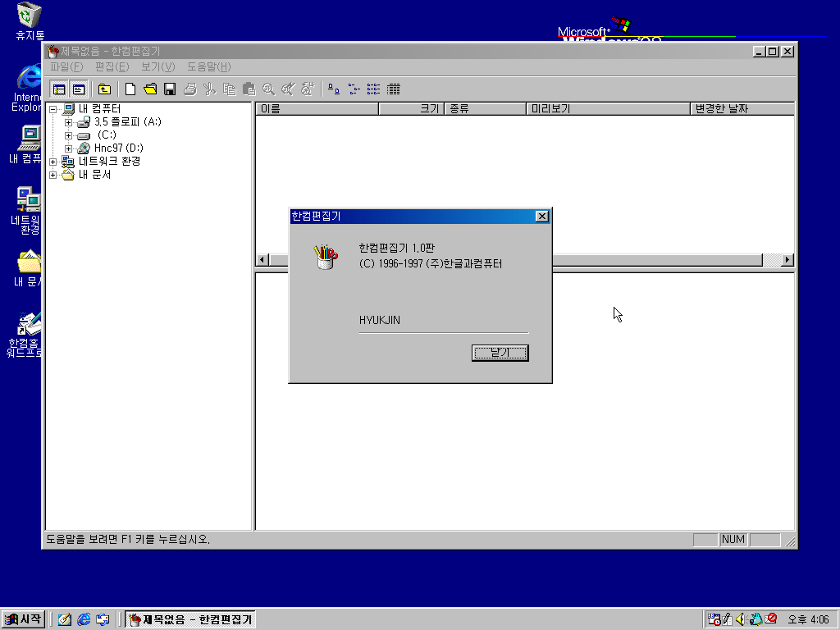Viewport: 840px width, 630px height.
Task: Go up one folder level icon
Action: click(x=104, y=89)
